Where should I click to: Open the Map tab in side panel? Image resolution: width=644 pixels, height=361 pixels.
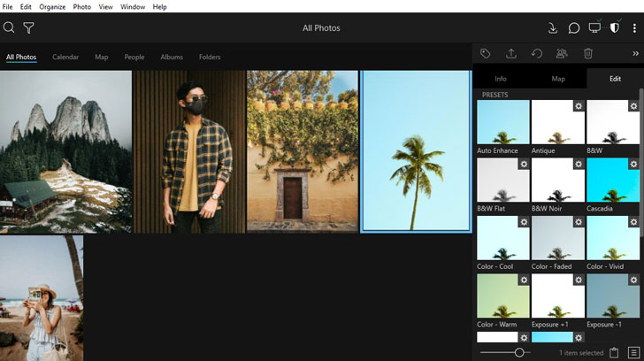pyautogui.click(x=558, y=79)
